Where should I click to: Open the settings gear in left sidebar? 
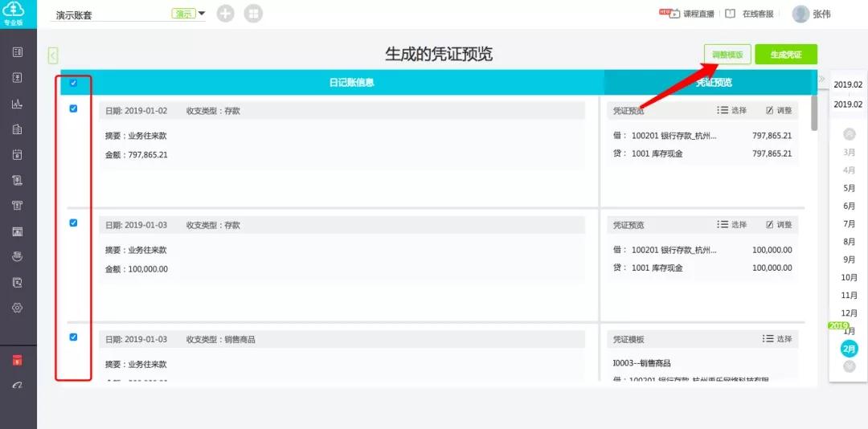(17, 308)
